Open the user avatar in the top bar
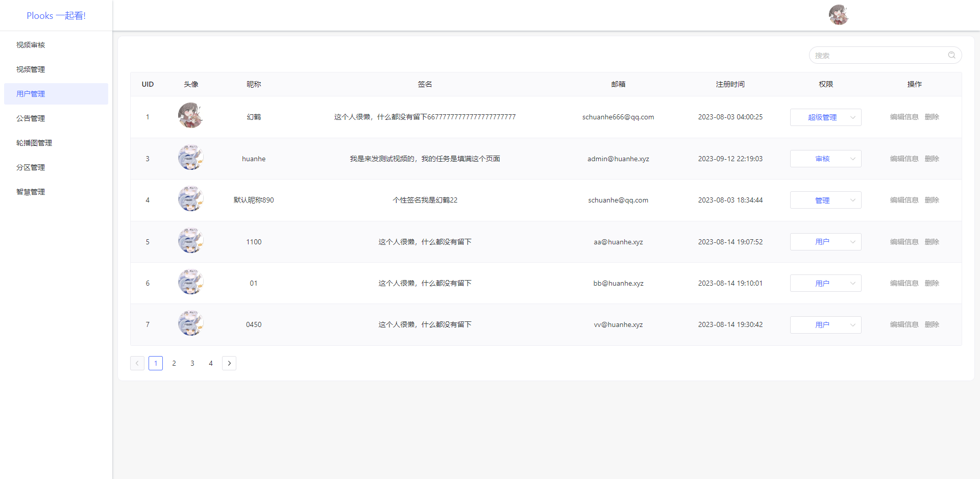Viewport: 980px width, 479px height. click(x=839, y=15)
